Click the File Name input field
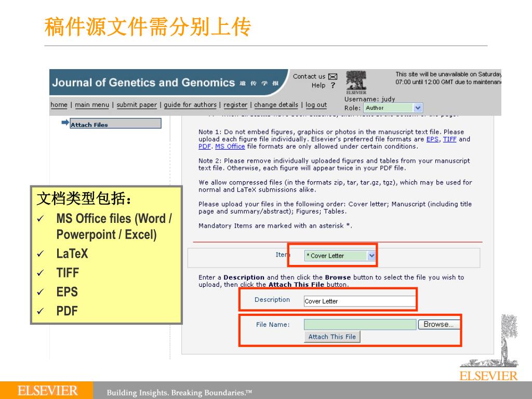The height and width of the screenshot is (399, 532). (360, 324)
